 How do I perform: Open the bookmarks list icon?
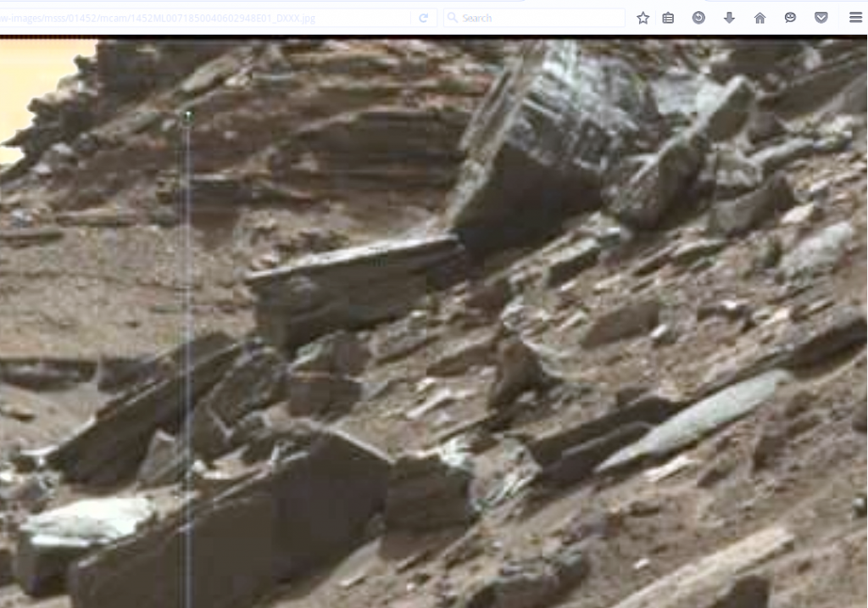pyautogui.click(x=668, y=18)
